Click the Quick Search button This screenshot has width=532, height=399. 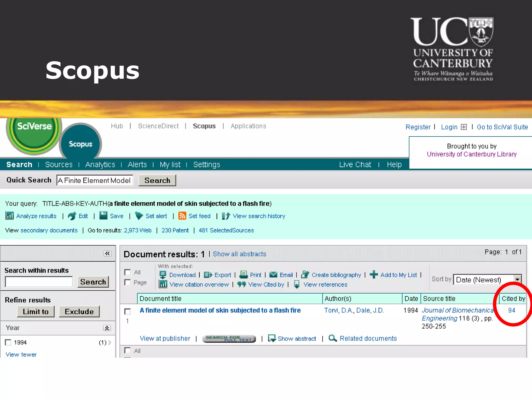(x=157, y=180)
